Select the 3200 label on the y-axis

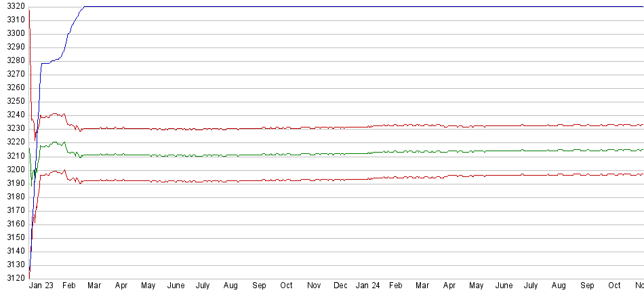(x=16, y=170)
